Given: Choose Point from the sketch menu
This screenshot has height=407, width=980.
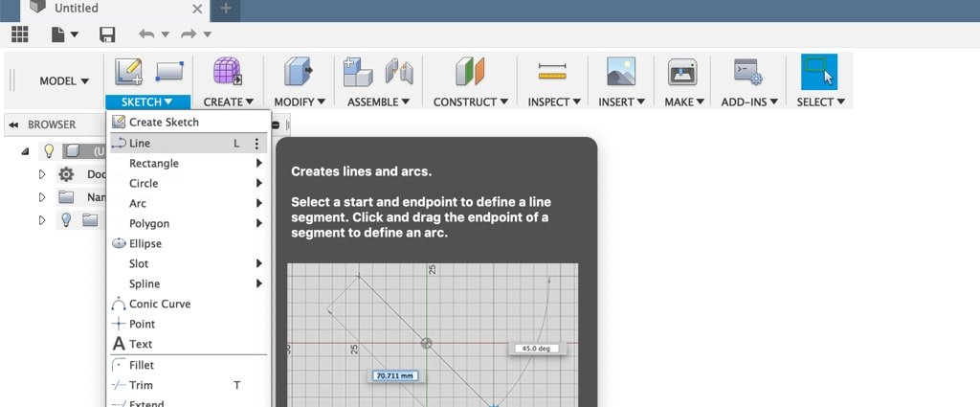Looking at the screenshot, I should [189, 324].
